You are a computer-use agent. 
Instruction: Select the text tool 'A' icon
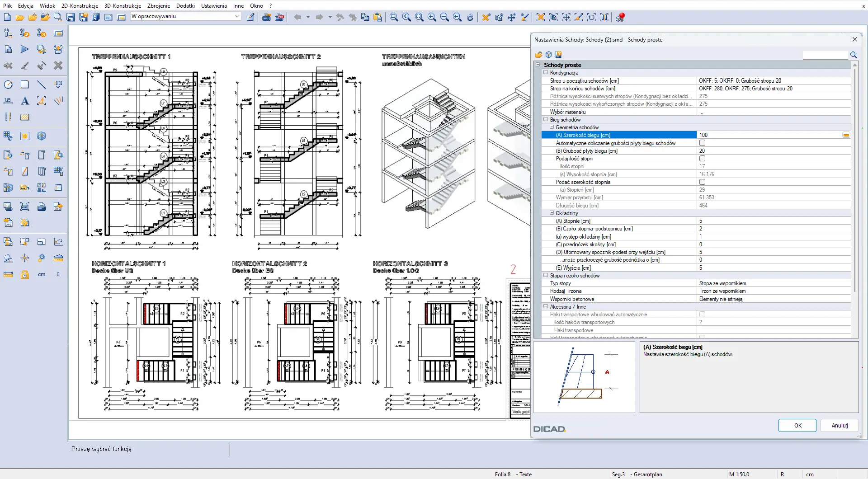click(x=25, y=101)
